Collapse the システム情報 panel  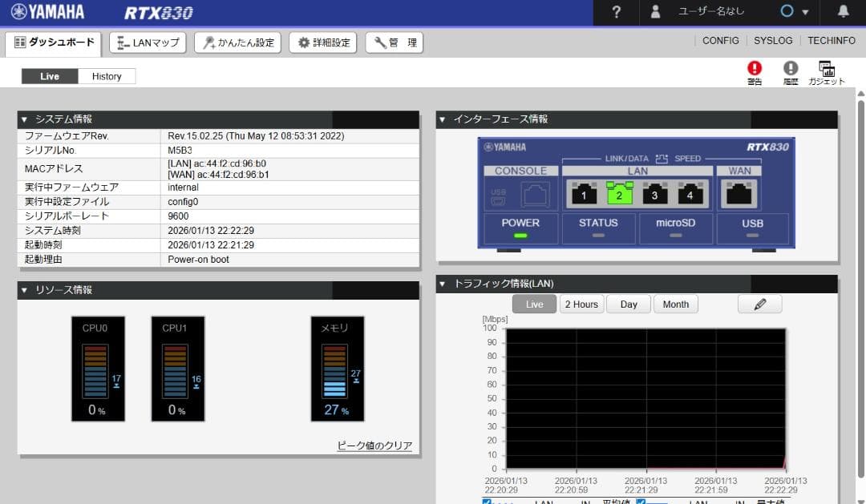[x=23, y=119]
